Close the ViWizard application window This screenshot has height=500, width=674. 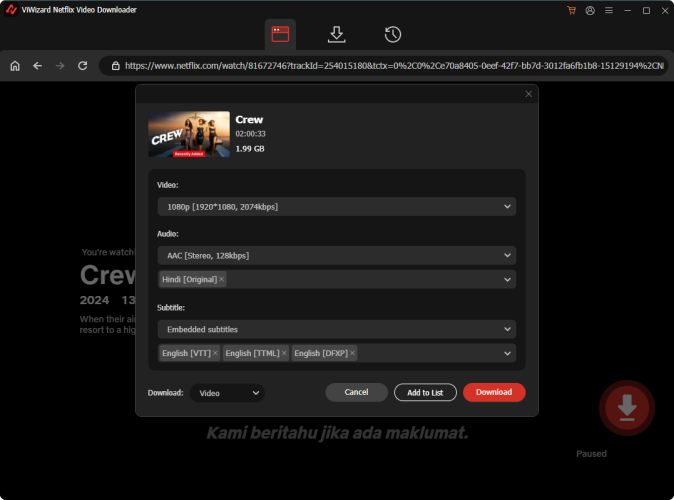point(665,10)
